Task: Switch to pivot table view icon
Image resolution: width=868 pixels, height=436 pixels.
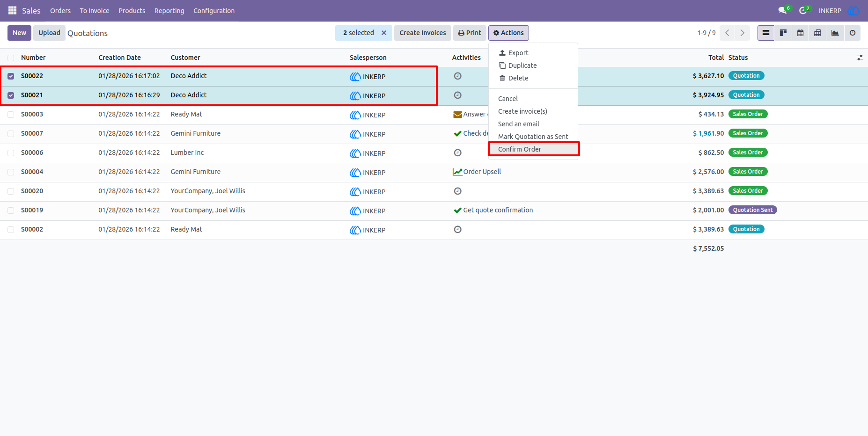Action: pos(817,33)
